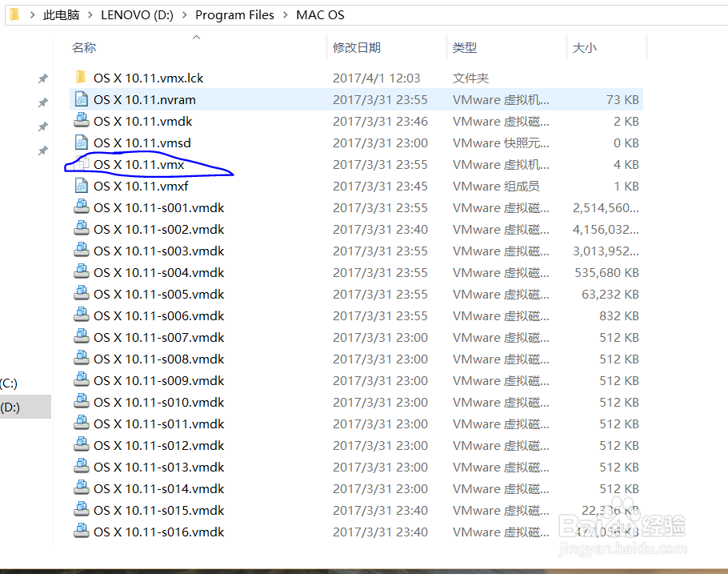Sort files by the 类型 column header
This screenshot has width=728, height=574.
point(465,47)
